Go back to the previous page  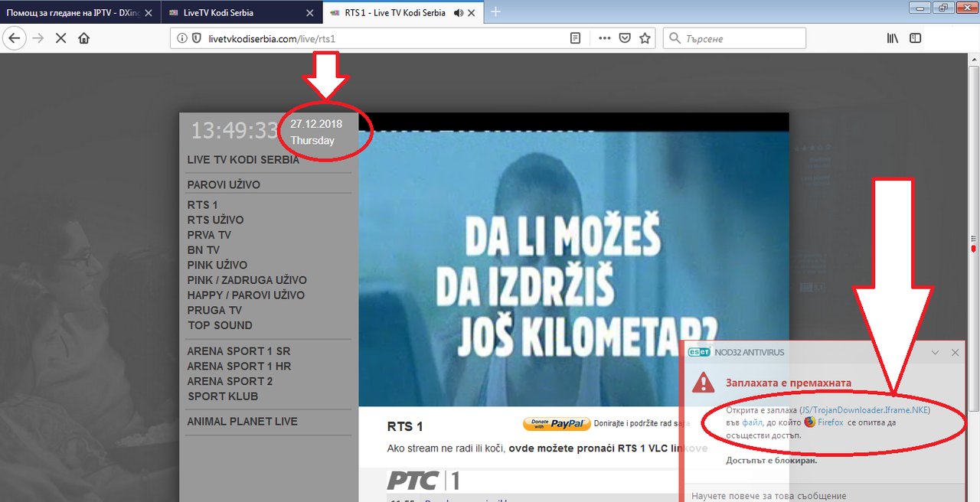[x=15, y=38]
